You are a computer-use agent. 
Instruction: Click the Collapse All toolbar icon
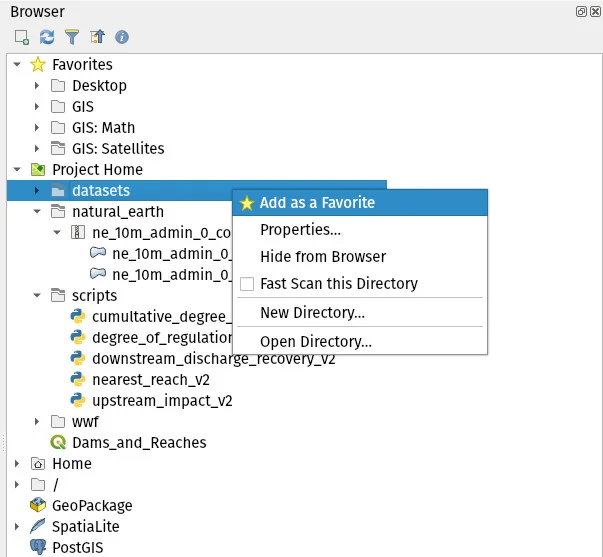[97, 37]
